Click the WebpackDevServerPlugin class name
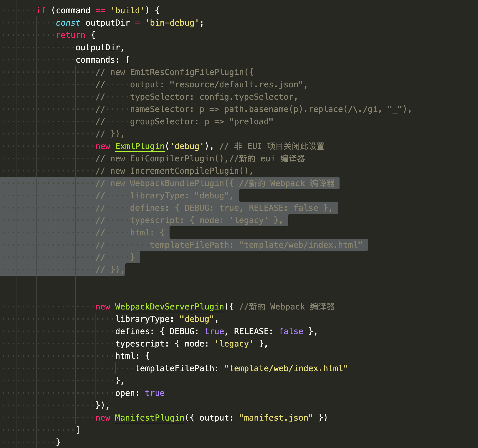The width and height of the screenshot is (478, 448). [169, 307]
